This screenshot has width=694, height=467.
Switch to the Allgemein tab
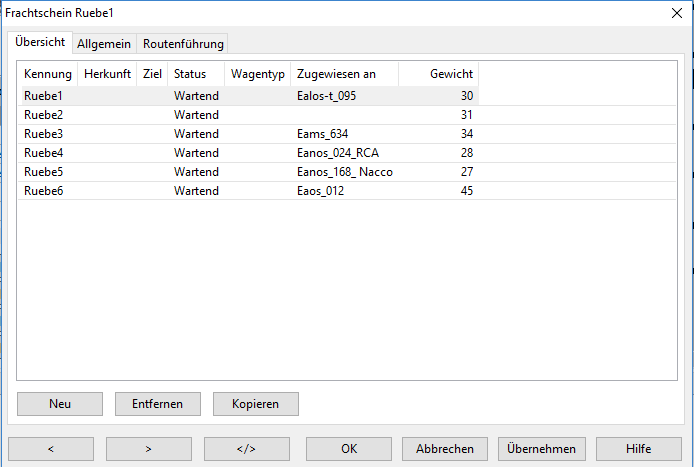click(104, 44)
